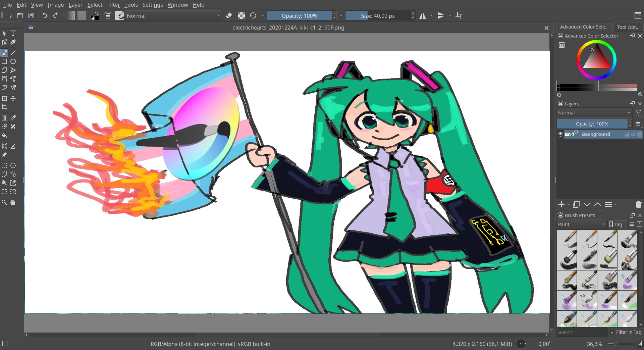Adjust the brush Opacity slider
Screen dimensions: 644x350
(300, 15)
